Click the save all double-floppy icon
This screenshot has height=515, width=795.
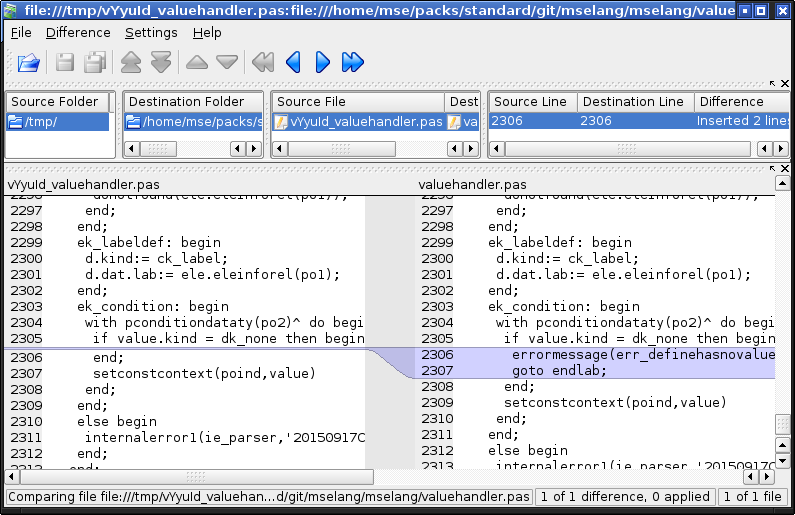(x=95, y=63)
